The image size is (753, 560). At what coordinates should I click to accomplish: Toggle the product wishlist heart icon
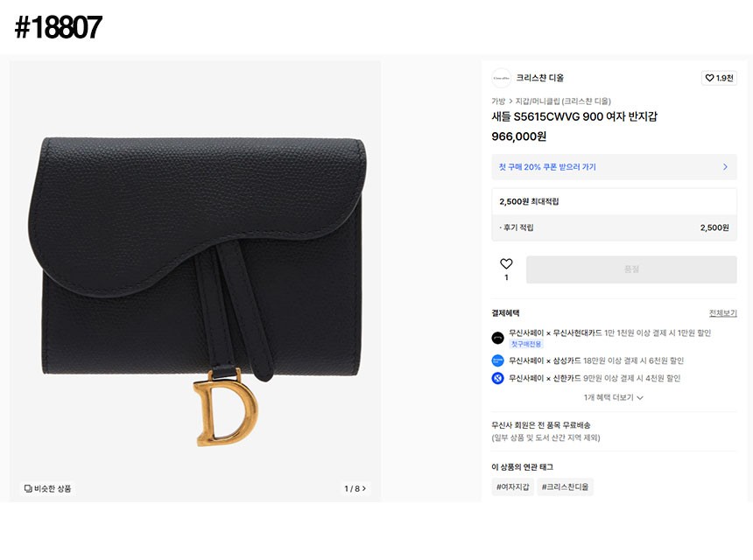click(x=506, y=263)
